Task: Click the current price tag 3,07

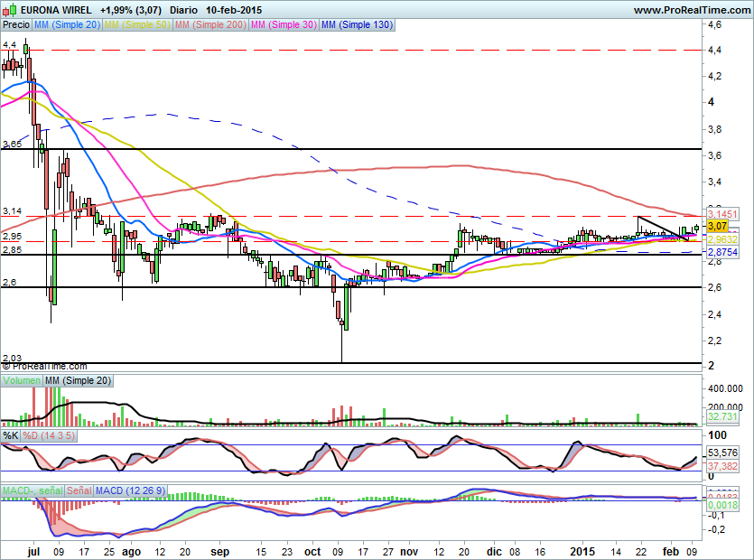Action: [717, 226]
